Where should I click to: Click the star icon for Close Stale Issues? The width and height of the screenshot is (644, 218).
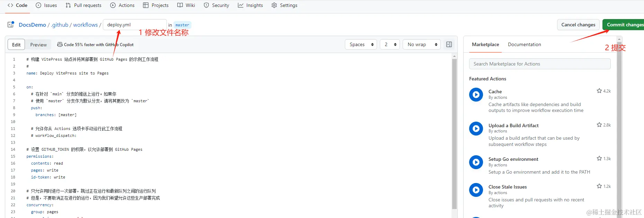(599, 186)
